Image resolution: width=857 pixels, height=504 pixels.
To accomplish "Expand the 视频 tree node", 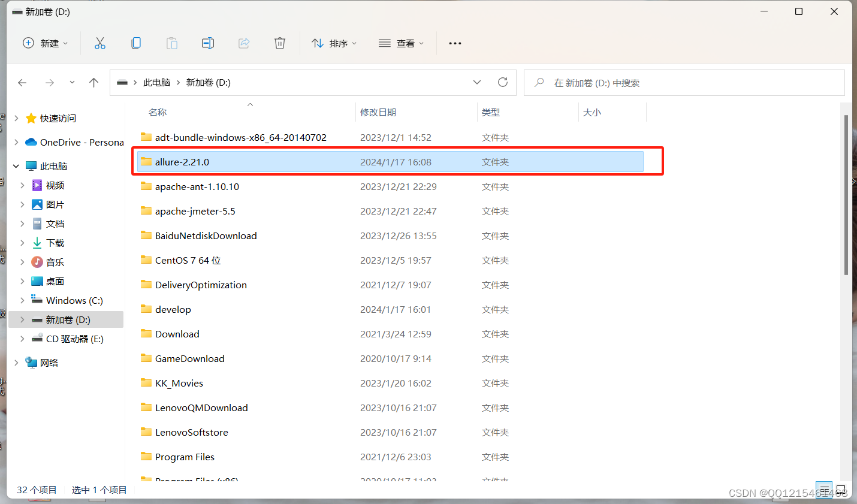I will 22,185.
